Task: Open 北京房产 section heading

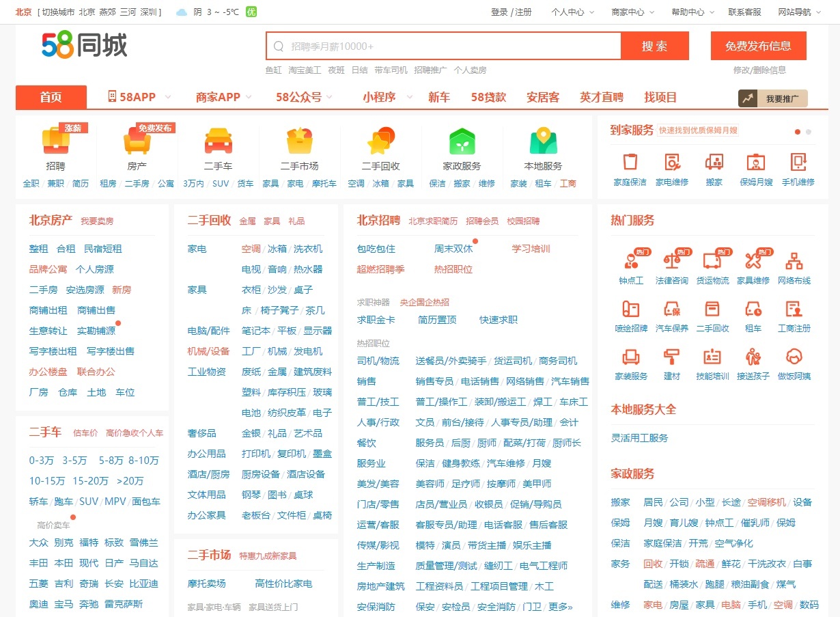Action: pos(51,220)
